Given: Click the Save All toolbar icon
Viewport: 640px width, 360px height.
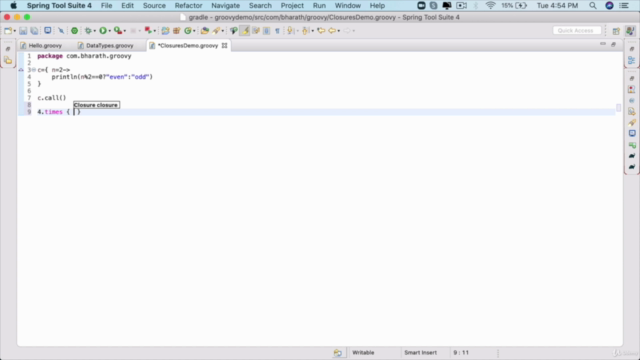Looking at the screenshot, I should click(x=34, y=31).
